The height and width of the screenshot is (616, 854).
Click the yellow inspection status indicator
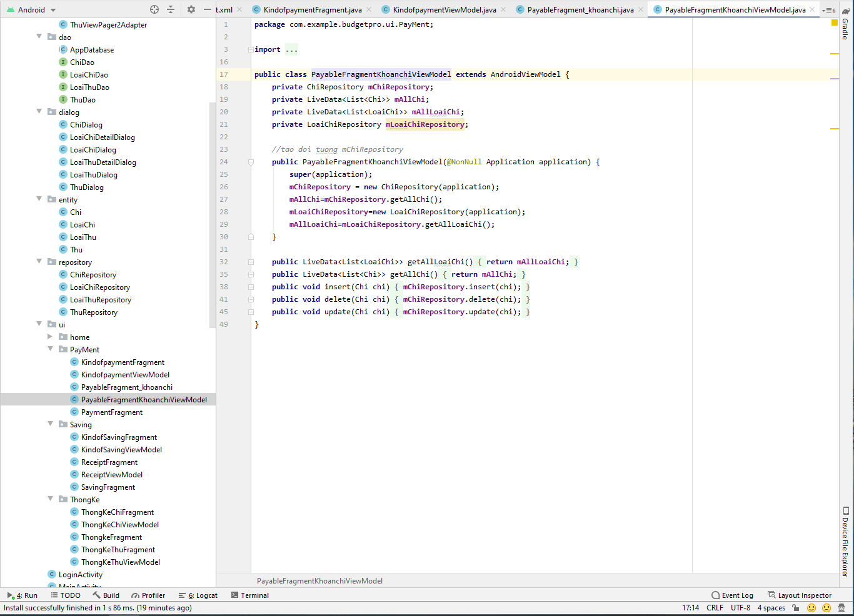tap(834, 23)
